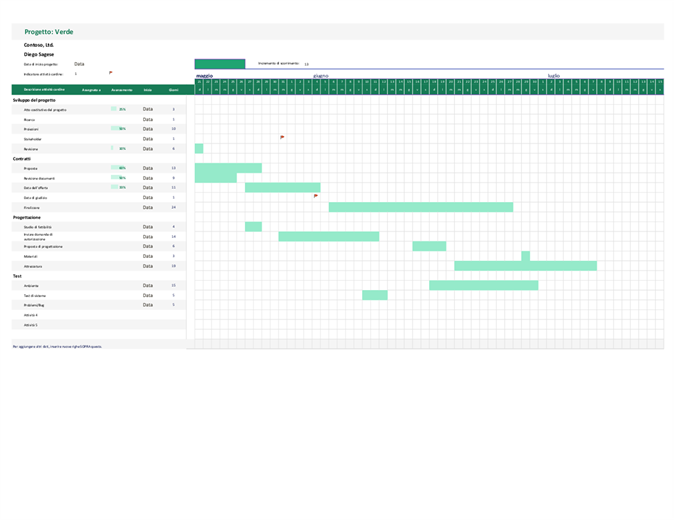675x520 pixels.
Task: Click the red milestone flag above the Finalizzare bar
Action: tap(316, 196)
